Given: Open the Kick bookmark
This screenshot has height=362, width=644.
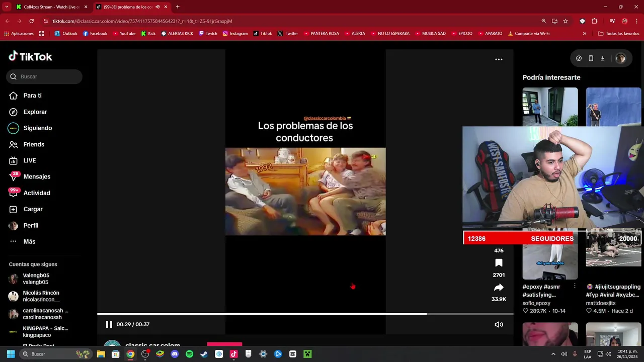Looking at the screenshot, I should [x=148, y=34].
